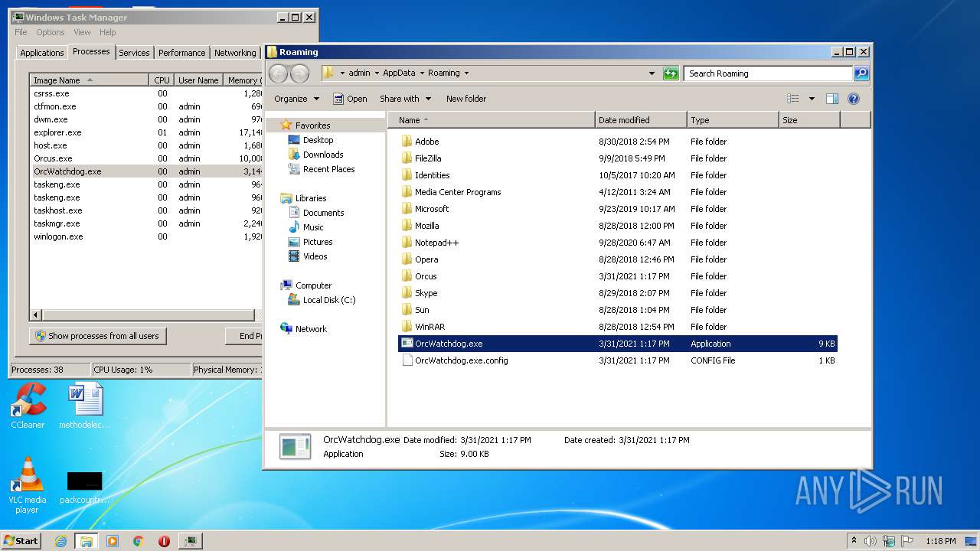
Task: Select Orcus.exe process row
Action: pos(146,158)
